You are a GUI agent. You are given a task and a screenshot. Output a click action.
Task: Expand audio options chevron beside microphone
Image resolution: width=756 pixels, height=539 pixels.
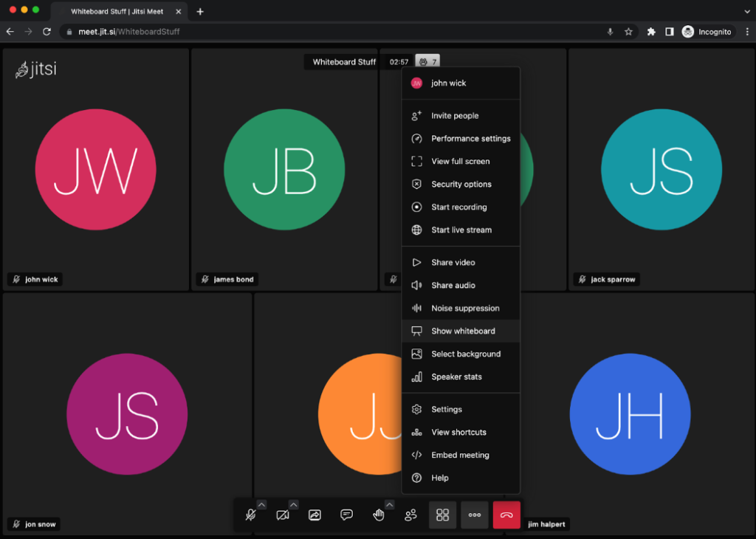click(x=261, y=504)
